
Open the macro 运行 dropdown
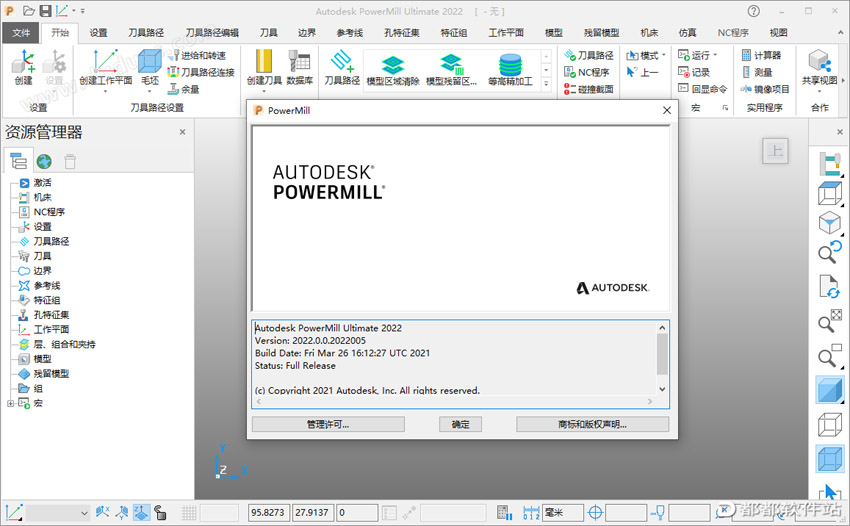coord(698,55)
